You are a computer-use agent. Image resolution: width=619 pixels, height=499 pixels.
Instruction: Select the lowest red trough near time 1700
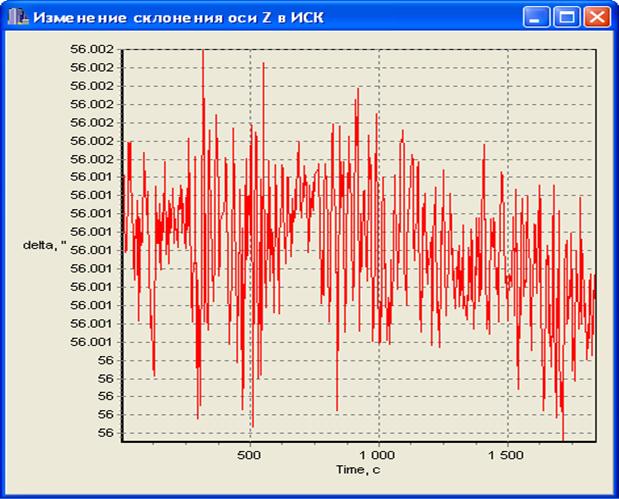click(563, 436)
